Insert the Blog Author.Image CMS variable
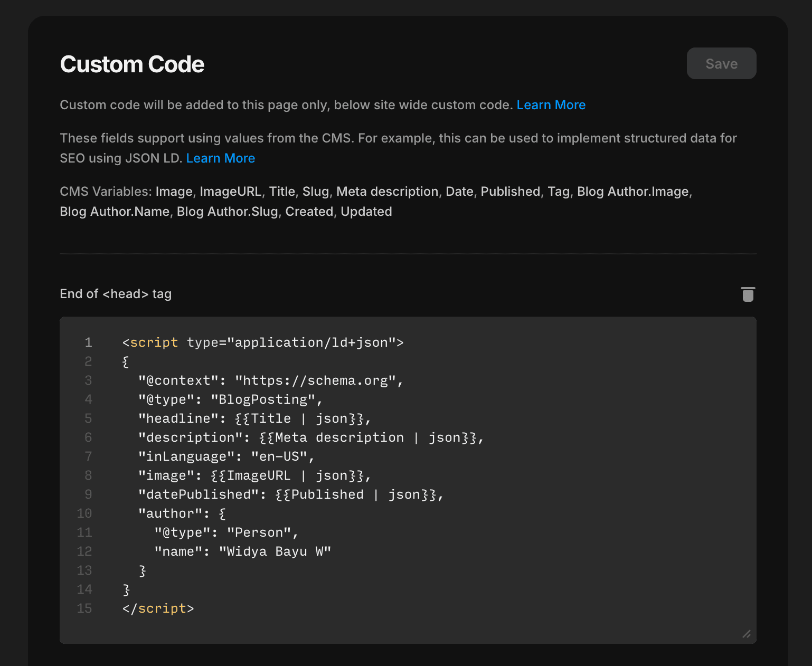This screenshot has width=812, height=666. 633,191
